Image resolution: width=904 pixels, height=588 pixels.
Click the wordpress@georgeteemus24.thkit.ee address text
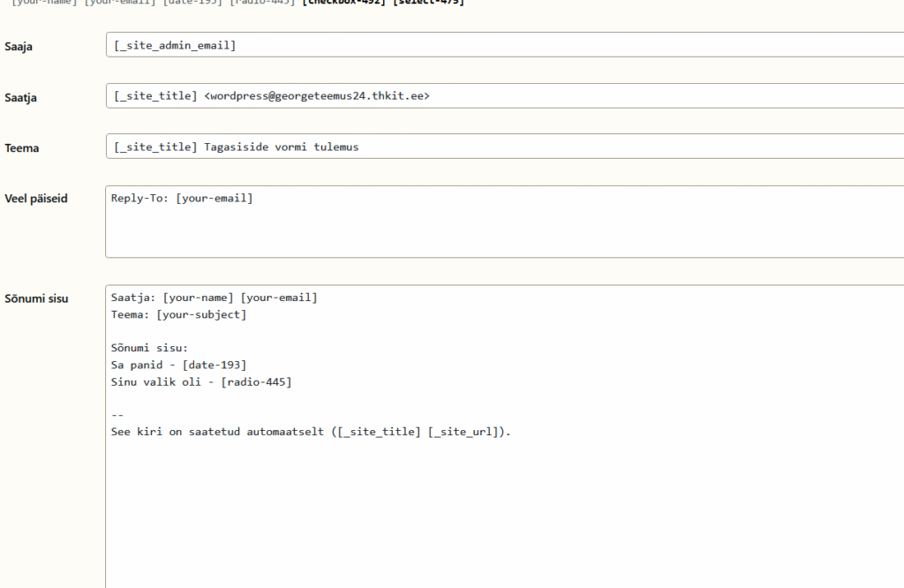pyautogui.click(x=317, y=95)
